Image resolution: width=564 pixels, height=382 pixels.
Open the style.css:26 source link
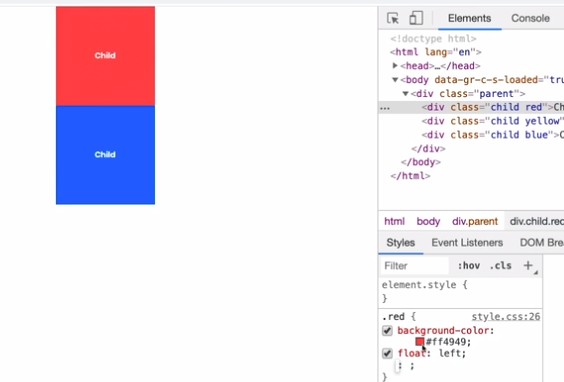[x=506, y=317]
